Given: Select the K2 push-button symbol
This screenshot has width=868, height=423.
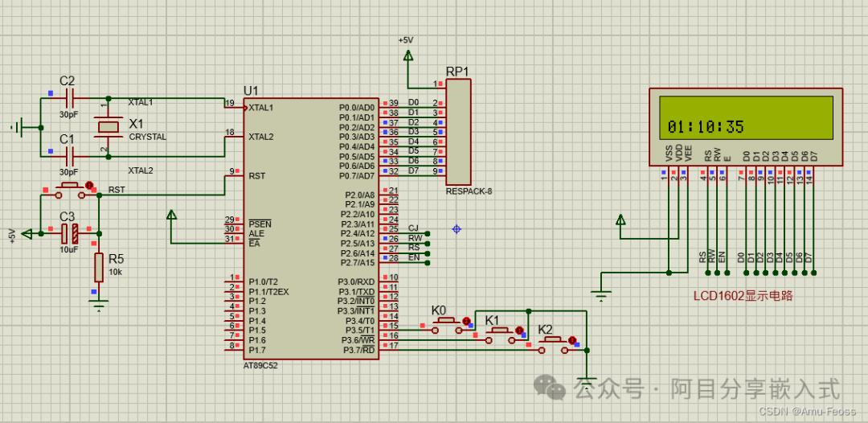Looking at the screenshot, I should tap(554, 344).
